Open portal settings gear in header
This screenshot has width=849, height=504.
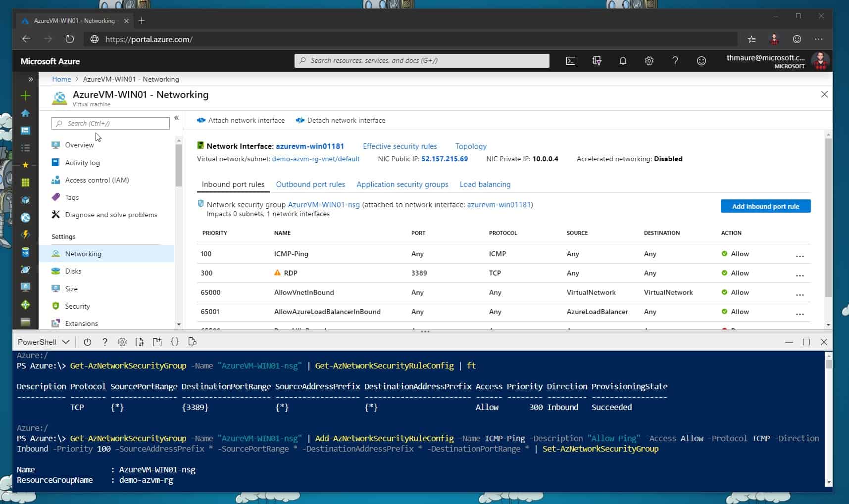click(649, 61)
